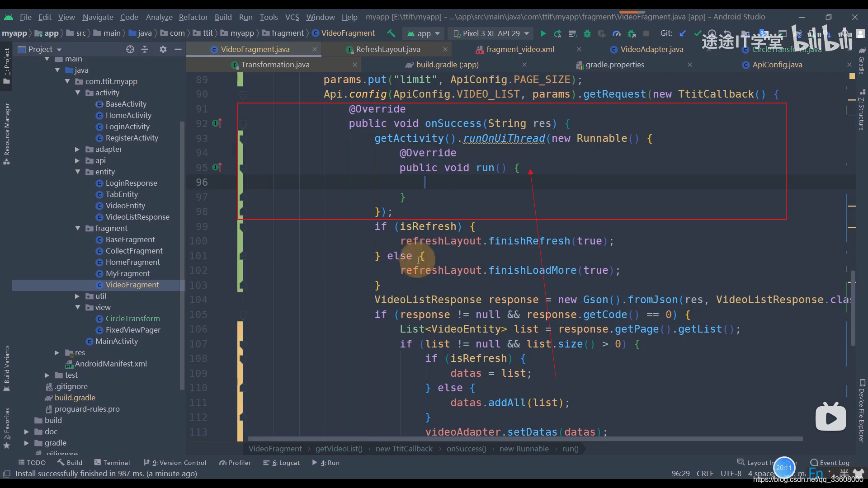The width and height of the screenshot is (868, 488).
Task: Open the Pixel 3 XL API 29 device dropdown
Action: (491, 33)
